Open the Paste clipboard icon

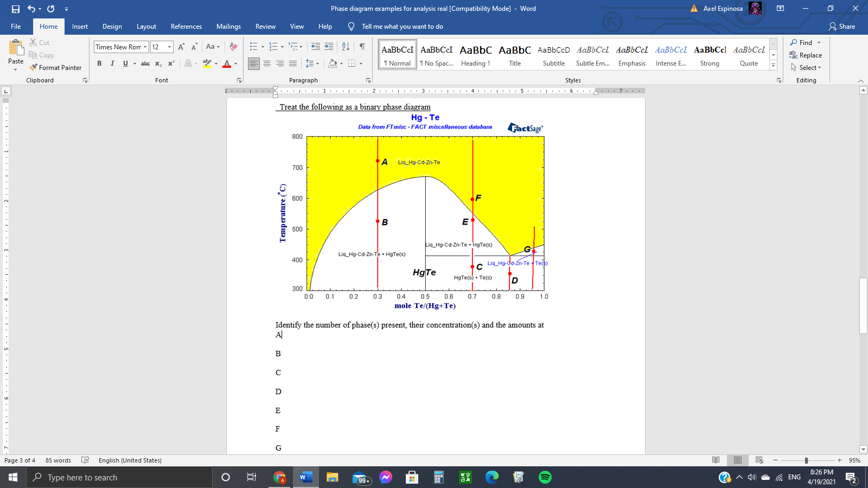16,48
